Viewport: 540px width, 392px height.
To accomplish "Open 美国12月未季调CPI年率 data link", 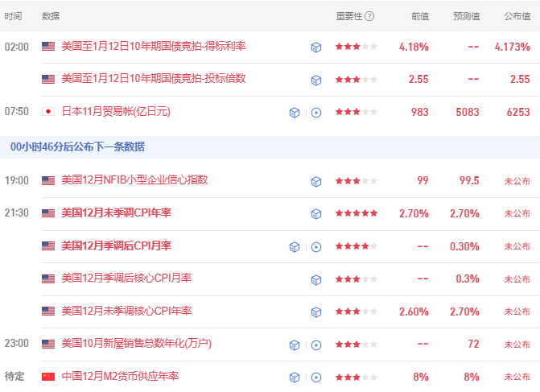I will point(116,213).
